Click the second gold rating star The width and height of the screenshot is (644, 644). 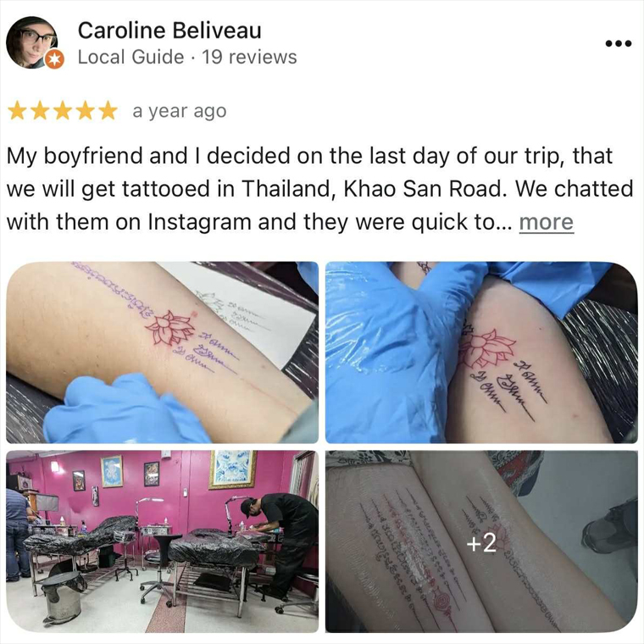pyautogui.click(x=41, y=111)
